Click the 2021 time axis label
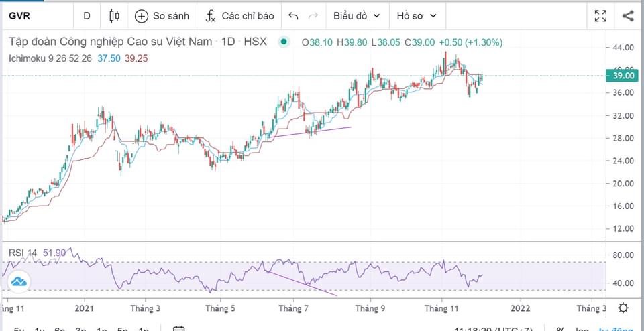The image size is (644, 331). 85,308
